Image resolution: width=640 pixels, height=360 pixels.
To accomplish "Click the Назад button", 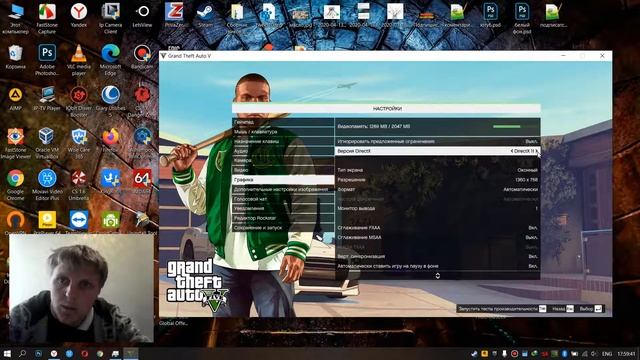I will point(562,309).
